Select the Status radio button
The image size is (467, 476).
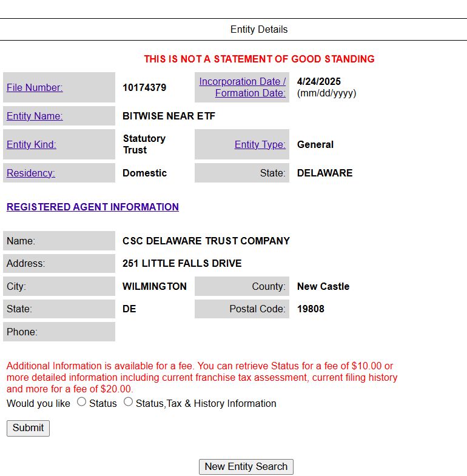[x=81, y=402]
